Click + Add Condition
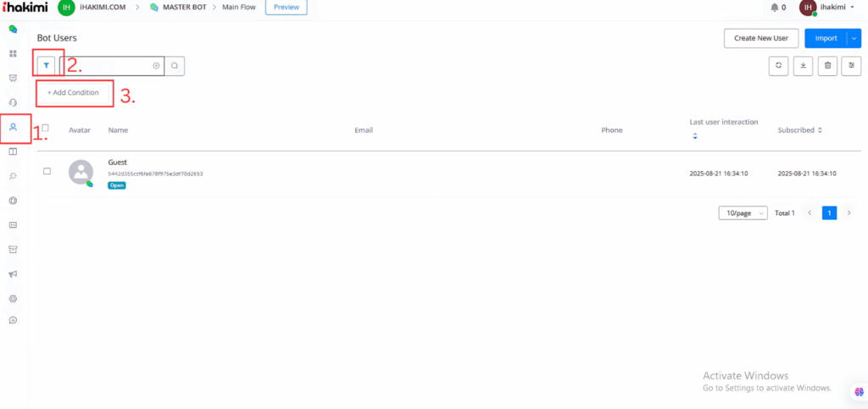 tap(74, 92)
